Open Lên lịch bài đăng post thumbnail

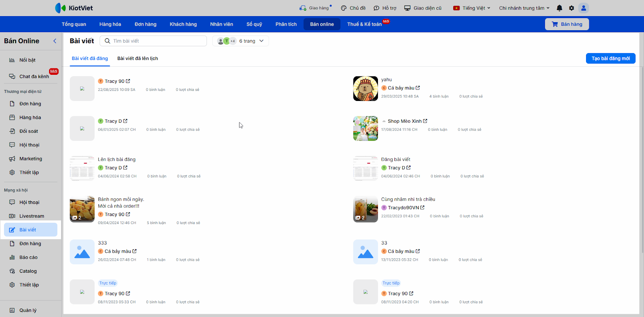(x=82, y=168)
